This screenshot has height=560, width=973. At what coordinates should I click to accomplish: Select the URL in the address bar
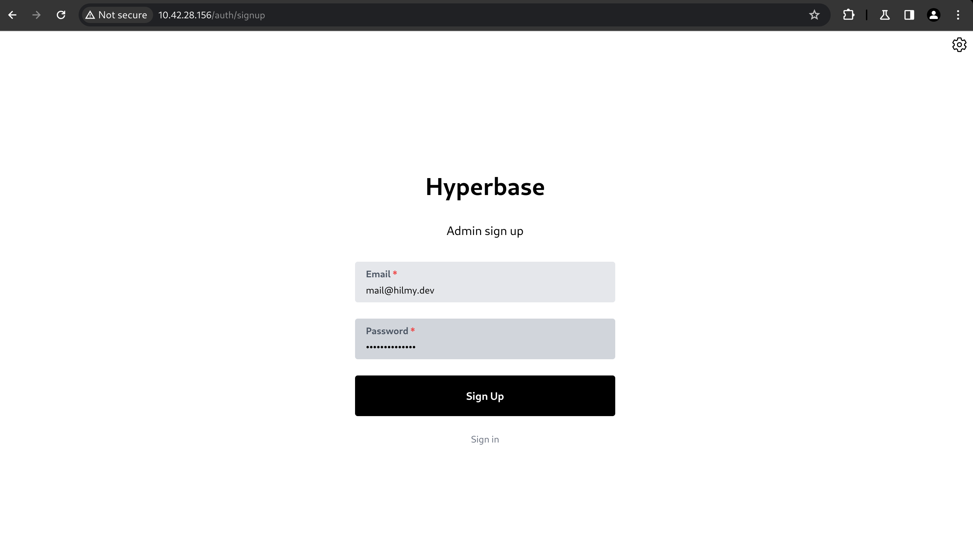point(212,15)
